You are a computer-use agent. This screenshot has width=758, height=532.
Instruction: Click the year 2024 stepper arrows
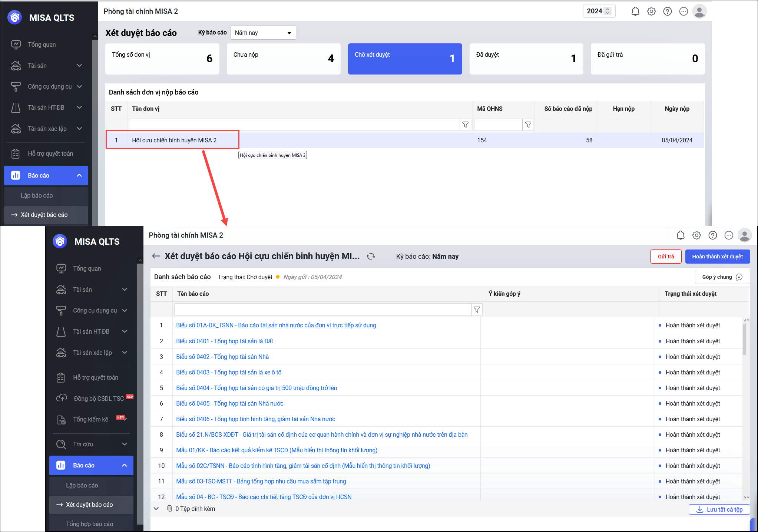pos(608,11)
